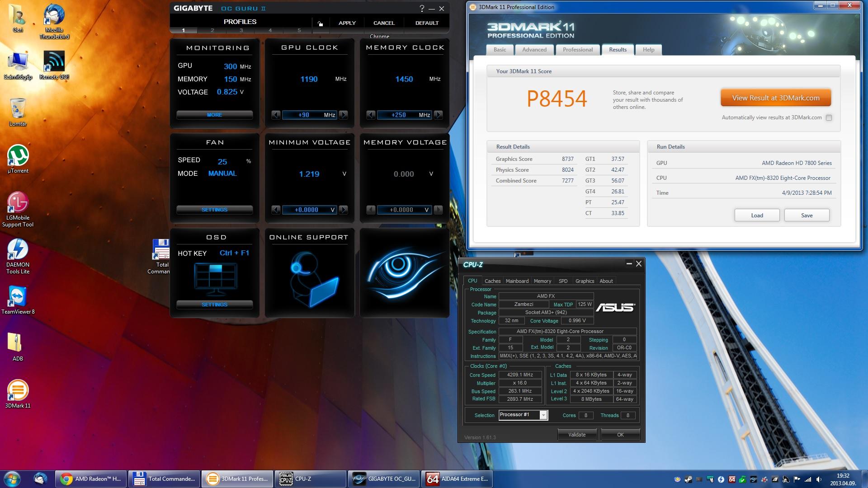868x488 pixels.
Task: Open DAEMON Tools Lite icon
Action: 18,256
